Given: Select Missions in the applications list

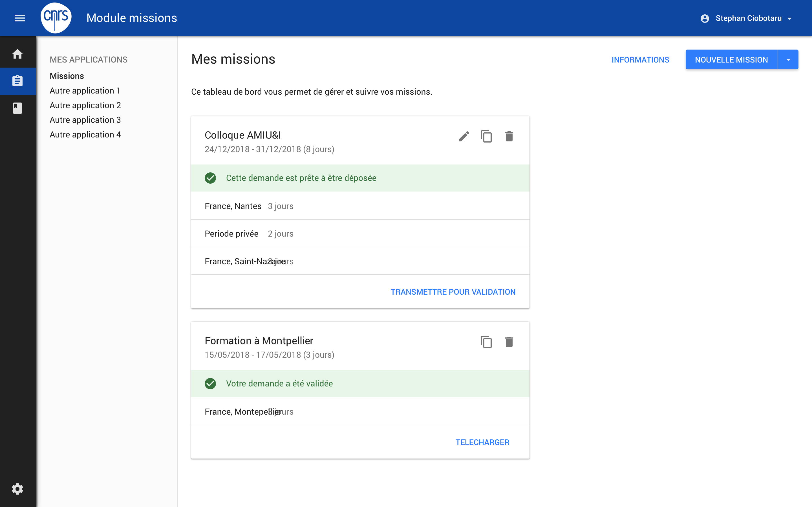Looking at the screenshot, I should point(67,76).
